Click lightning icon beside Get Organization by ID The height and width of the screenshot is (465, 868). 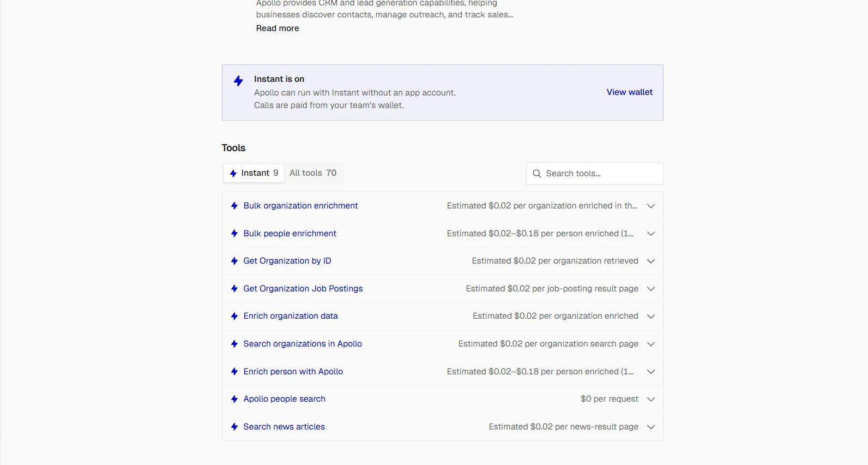(234, 261)
